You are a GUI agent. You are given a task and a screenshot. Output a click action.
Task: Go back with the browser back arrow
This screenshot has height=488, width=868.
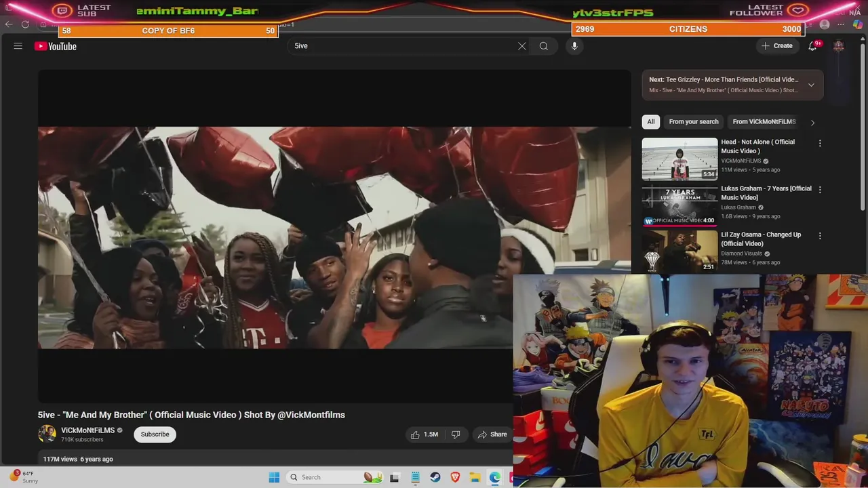click(9, 24)
